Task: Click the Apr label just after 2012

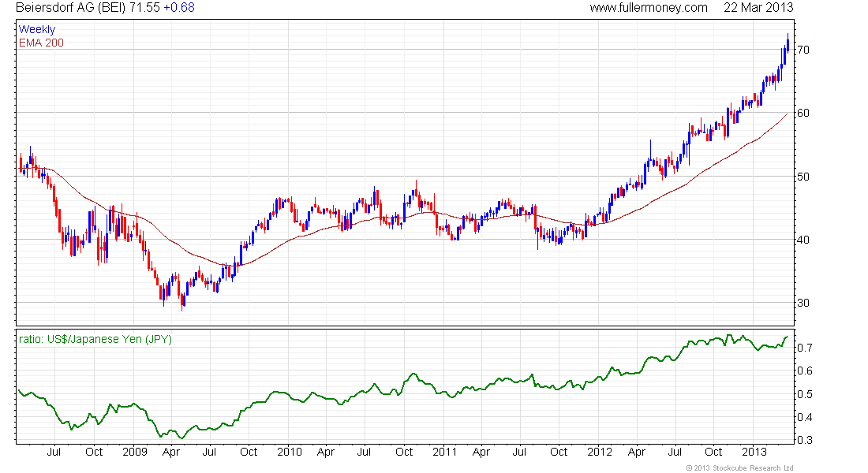Action: tap(637, 452)
